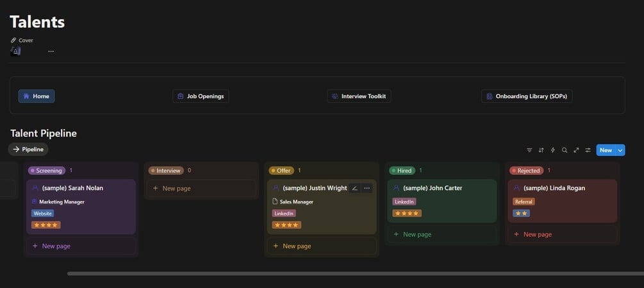Open the Interview Toolkit page
Screen dimensions: 644x288
tap(359, 96)
